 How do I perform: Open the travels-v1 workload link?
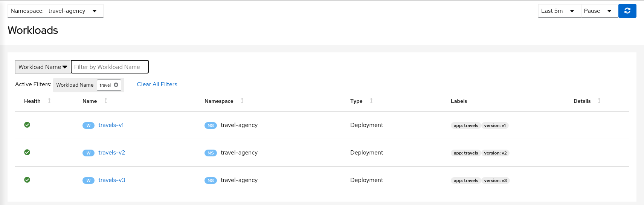point(111,125)
